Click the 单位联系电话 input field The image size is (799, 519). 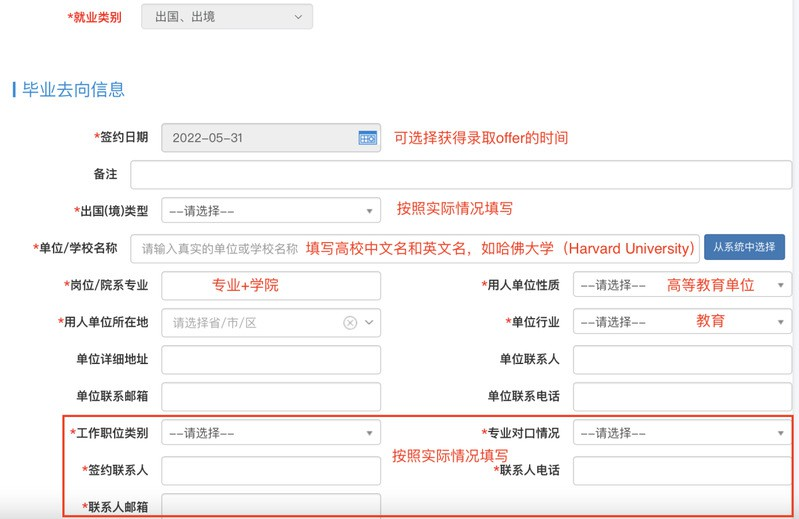[682, 397]
